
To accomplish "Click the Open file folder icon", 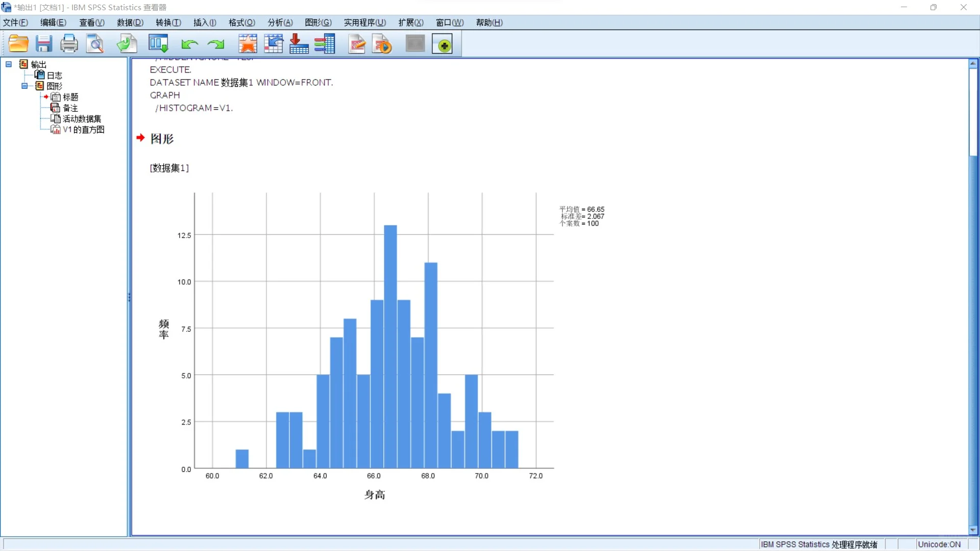I will point(18,44).
